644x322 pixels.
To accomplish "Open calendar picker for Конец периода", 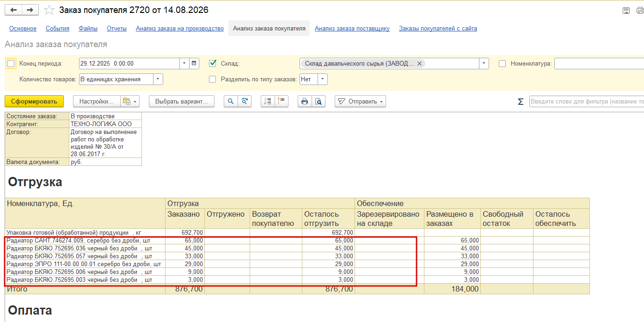I will (x=195, y=64).
